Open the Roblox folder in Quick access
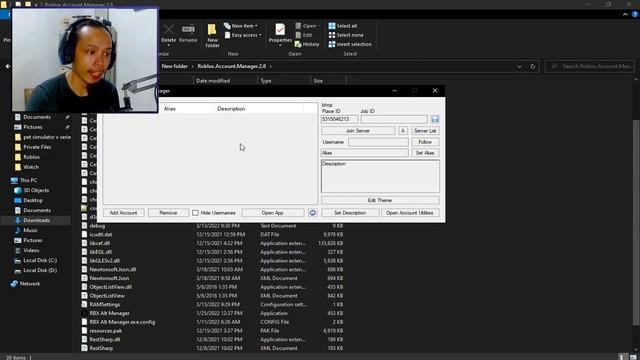The width and height of the screenshot is (640, 360). [x=27, y=157]
